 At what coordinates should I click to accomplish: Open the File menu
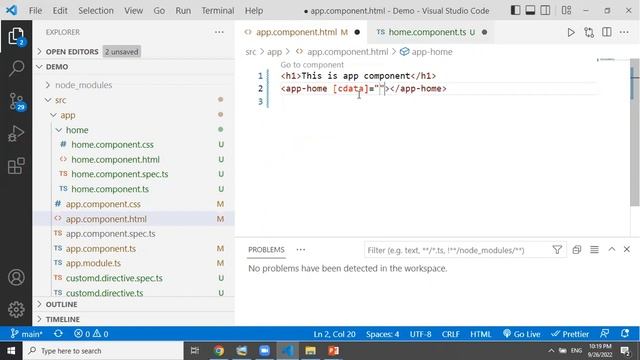36,11
